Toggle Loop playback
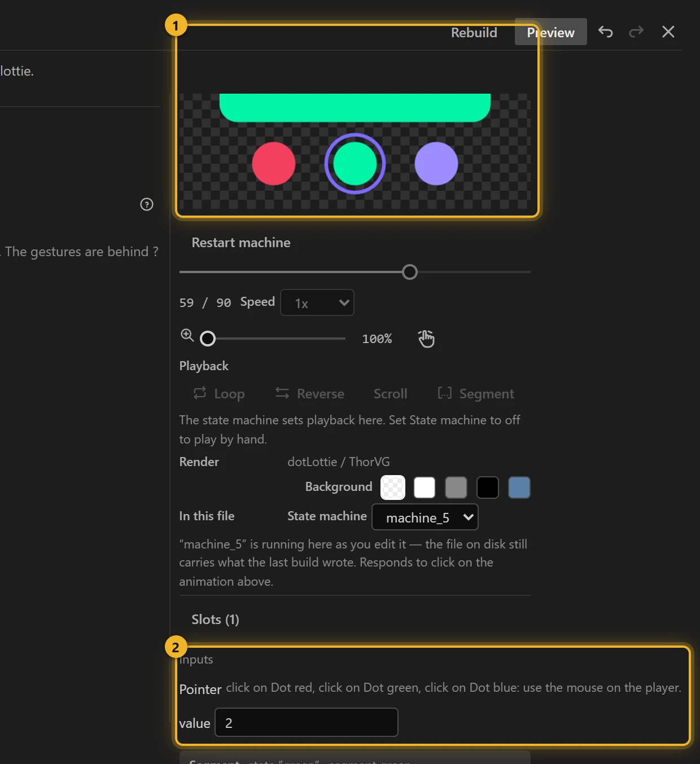 pyautogui.click(x=219, y=394)
